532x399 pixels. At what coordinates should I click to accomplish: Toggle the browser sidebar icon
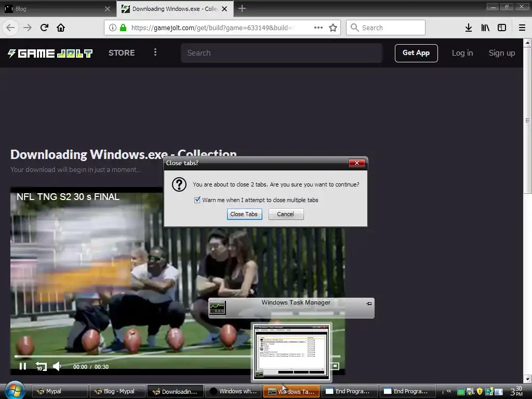click(502, 28)
